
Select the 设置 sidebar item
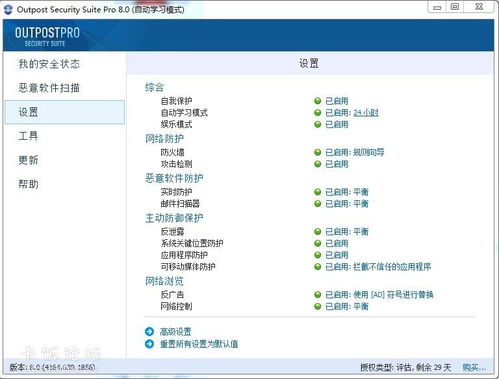click(x=65, y=112)
